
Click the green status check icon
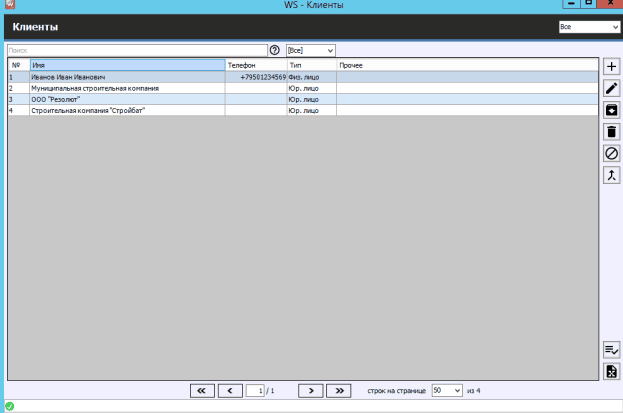[x=9, y=406]
